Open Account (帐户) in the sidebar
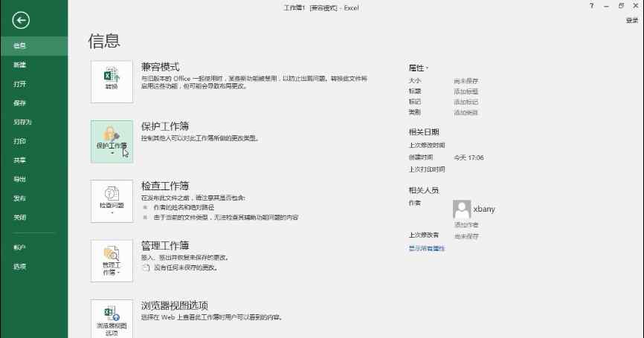The image size is (644, 338). [34, 247]
